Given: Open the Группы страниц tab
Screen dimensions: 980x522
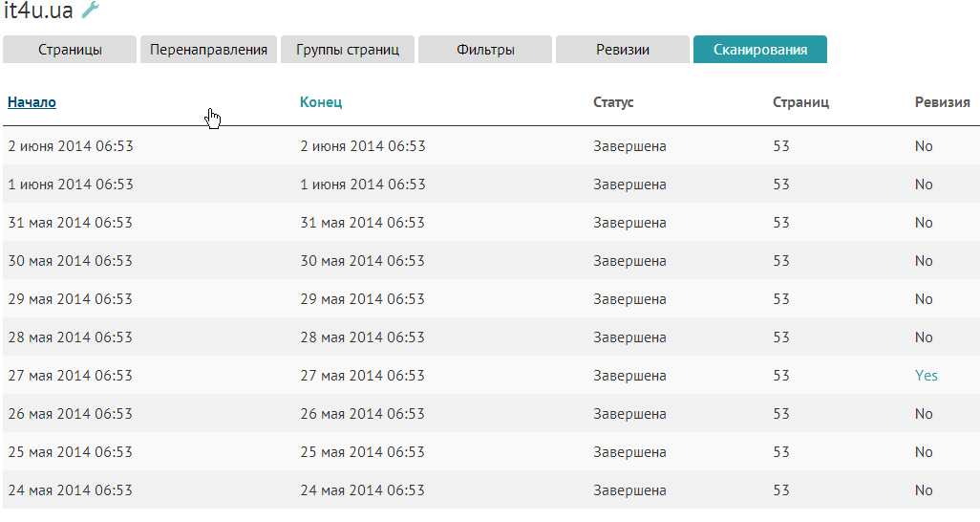Looking at the screenshot, I should pos(348,50).
